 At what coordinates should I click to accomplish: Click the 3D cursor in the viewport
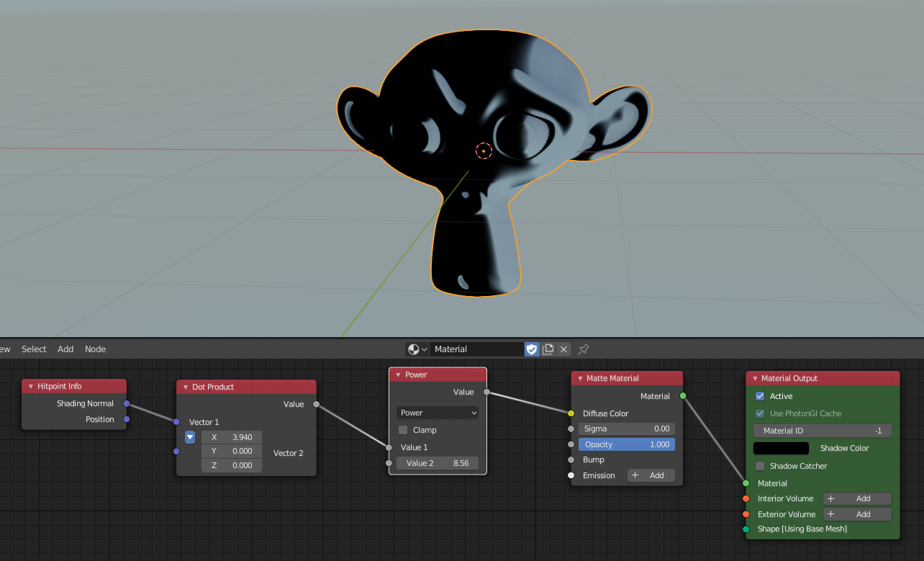click(484, 151)
